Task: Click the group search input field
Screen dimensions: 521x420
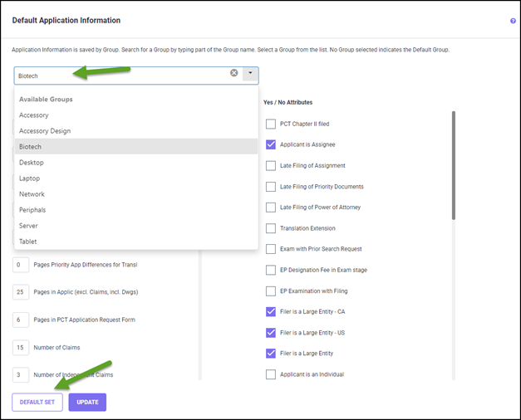Action: [116, 76]
